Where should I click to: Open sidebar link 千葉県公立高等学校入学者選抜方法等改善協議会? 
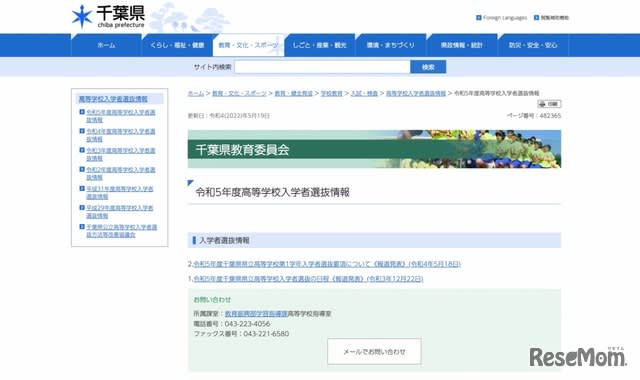[122, 231]
